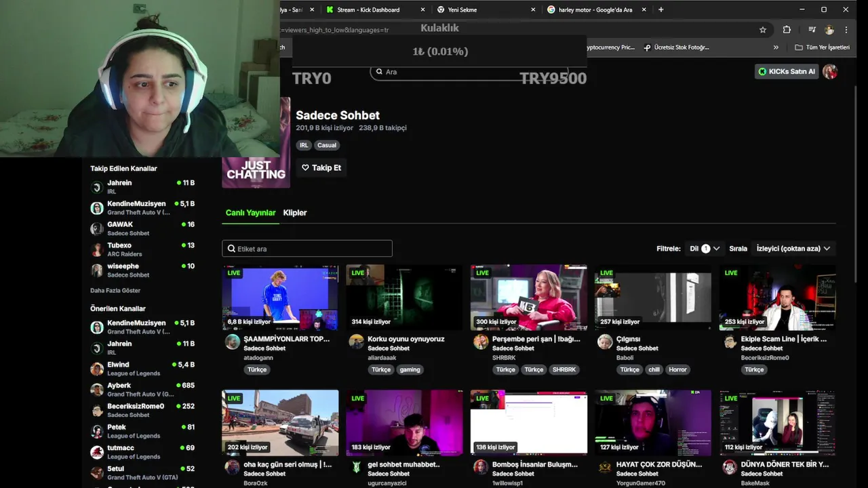Select the IRL category tag
The height and width of the screenshot is (488, 868).
coord(304,145)
